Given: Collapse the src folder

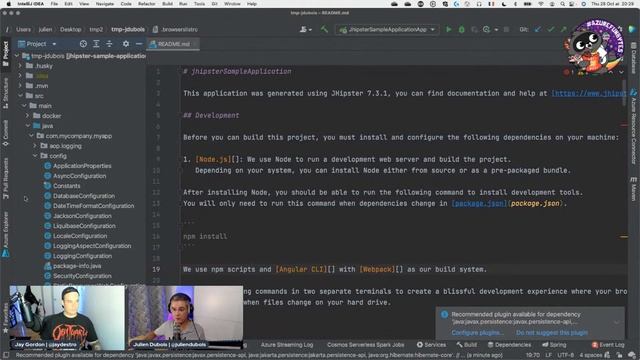Looking at the screenshot, I should pyautogui.click(x=20, y=96).
